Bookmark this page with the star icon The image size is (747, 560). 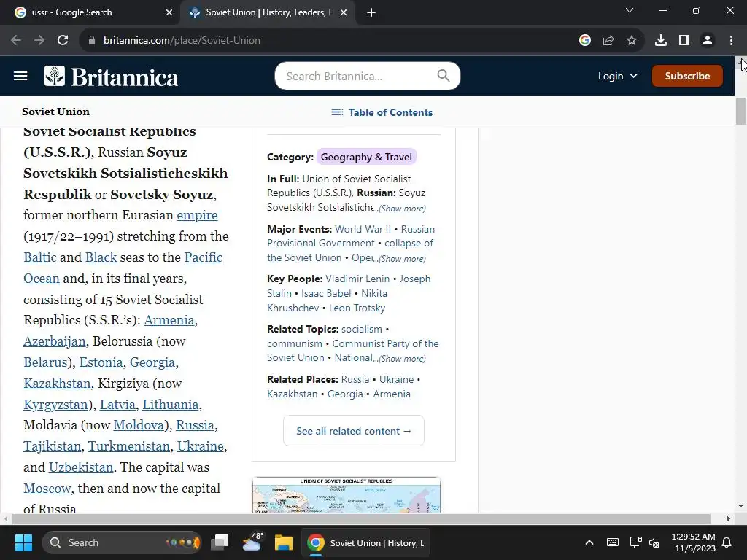tap(632, 41)
